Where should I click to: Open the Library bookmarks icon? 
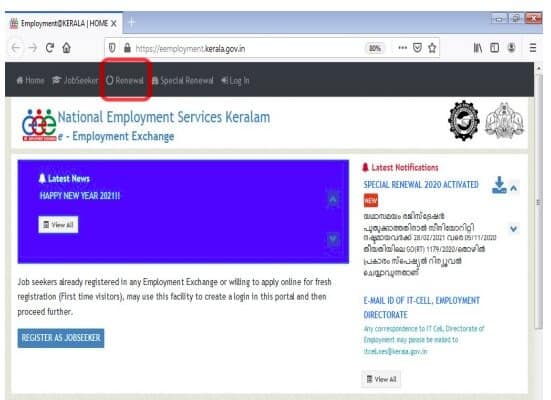[x=478, y=47]
